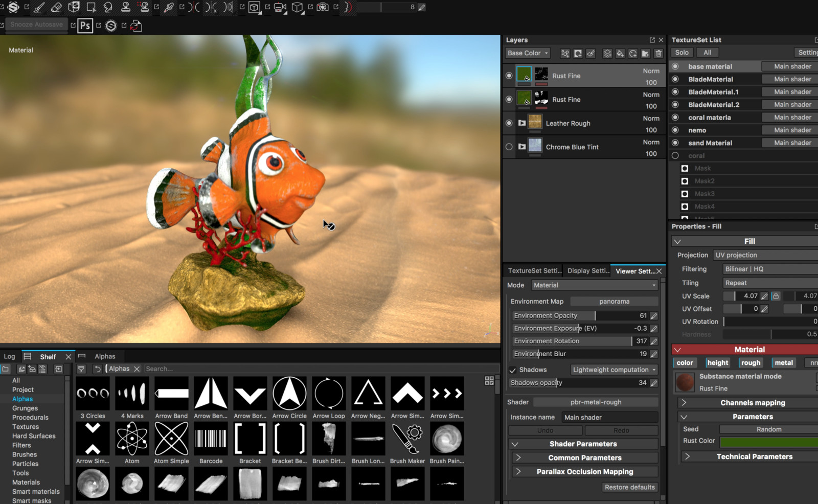
Task: Show the Chrome Blue Tint layer
Action: pos(509,147)
